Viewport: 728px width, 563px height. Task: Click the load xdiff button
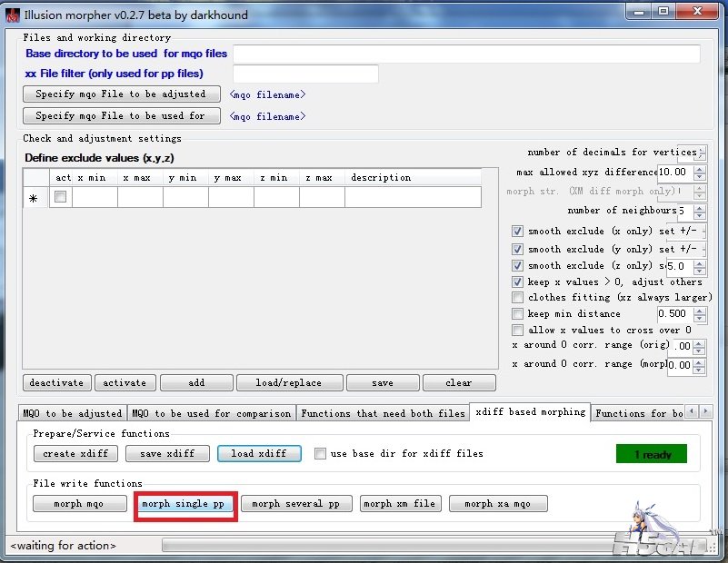click(258, 453)
